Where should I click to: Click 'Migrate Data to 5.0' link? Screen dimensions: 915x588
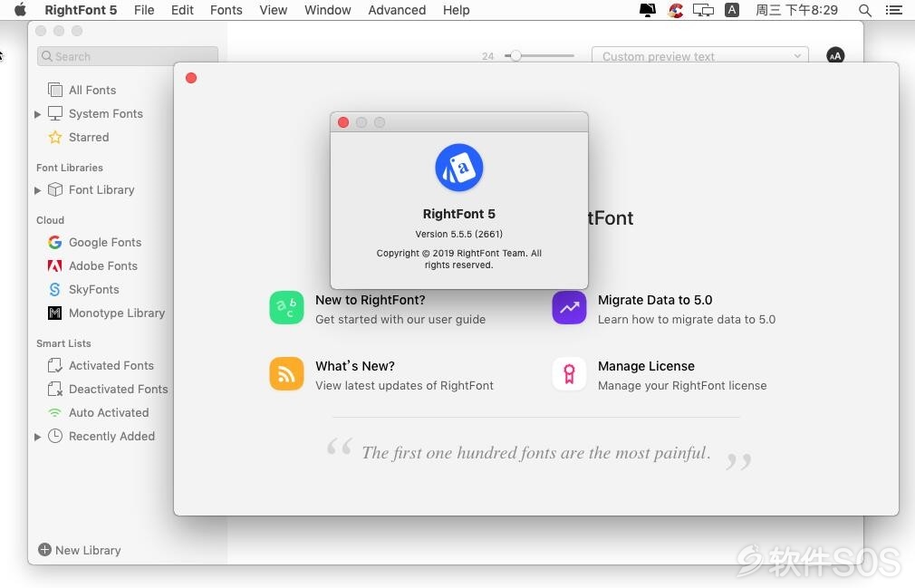pyautogui.click(x=655, y=300)
